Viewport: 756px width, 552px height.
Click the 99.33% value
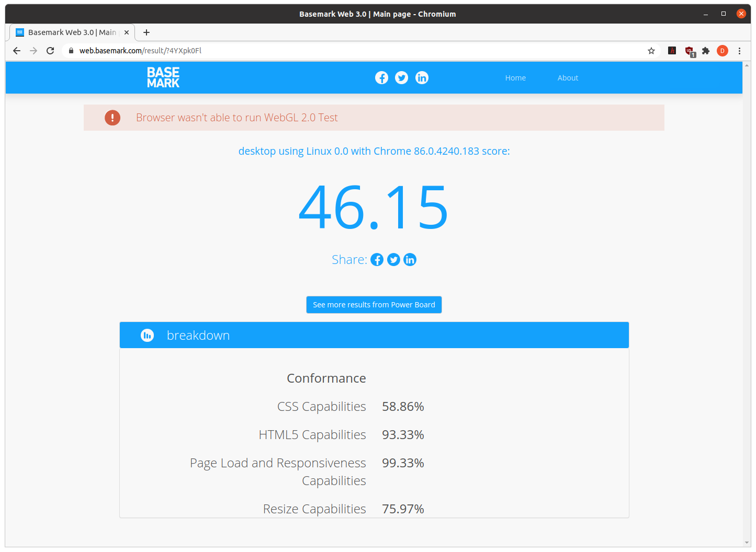[x=403, y=463]
